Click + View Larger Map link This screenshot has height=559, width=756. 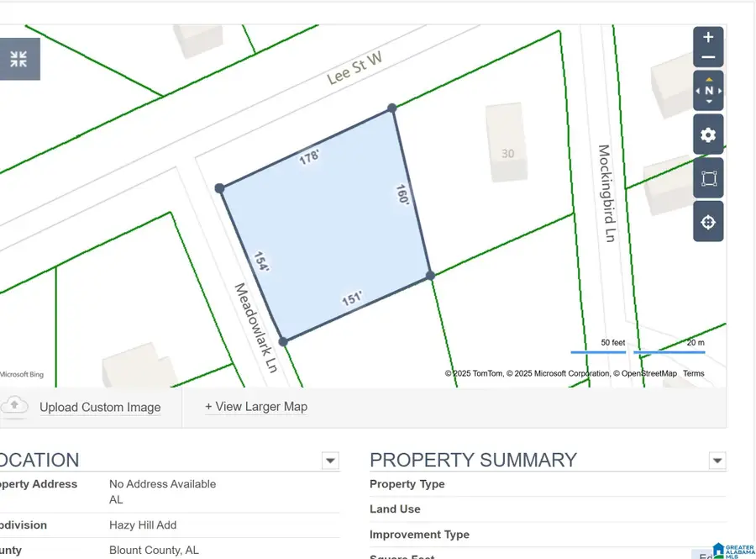coord(256,407)
